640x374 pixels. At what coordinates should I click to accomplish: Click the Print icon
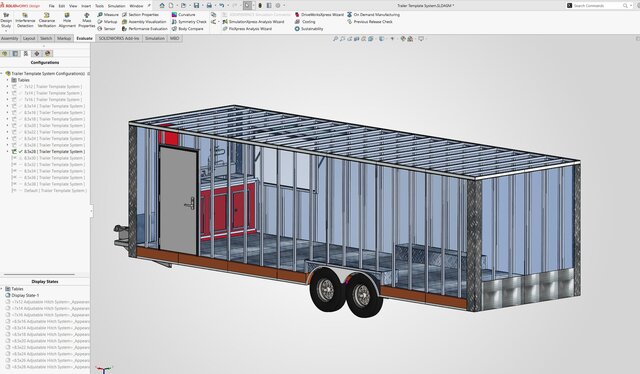(209, 6)
